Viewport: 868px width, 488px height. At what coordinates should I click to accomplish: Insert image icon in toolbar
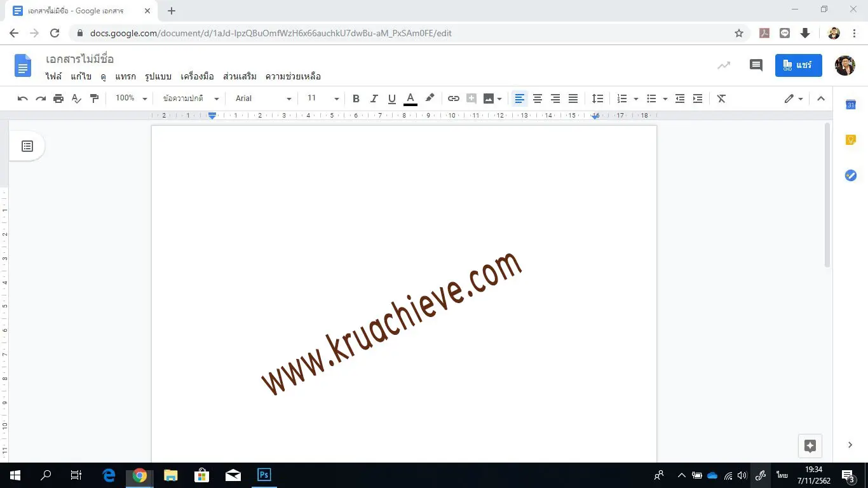[488, 98]
